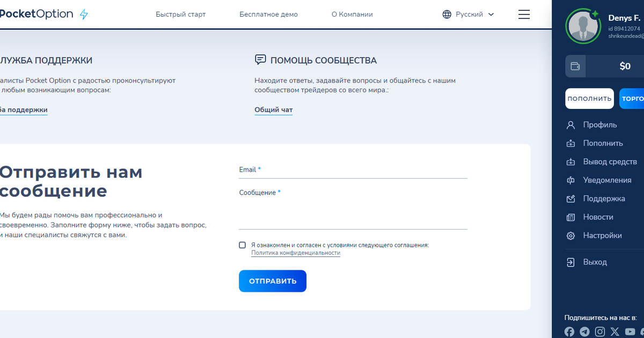Viewport: 644px width, 338px height.
Task: Select Новости in the sidebar menu
Action: 598,217
